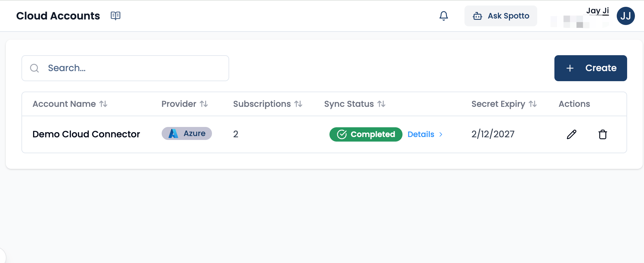644x263 pixels.
Task: Click the 2/12/2027 secret expiry date
Action: tap(493, 134)
